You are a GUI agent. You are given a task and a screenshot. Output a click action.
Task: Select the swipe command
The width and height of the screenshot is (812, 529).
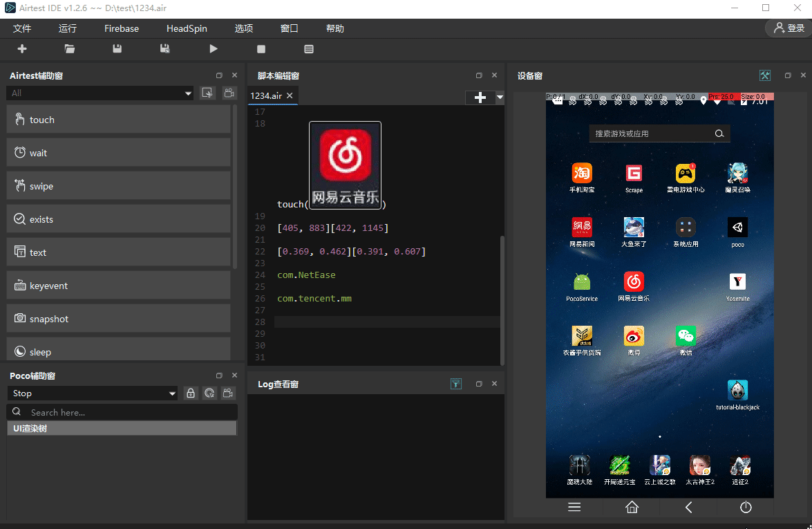tap(118, 186)
